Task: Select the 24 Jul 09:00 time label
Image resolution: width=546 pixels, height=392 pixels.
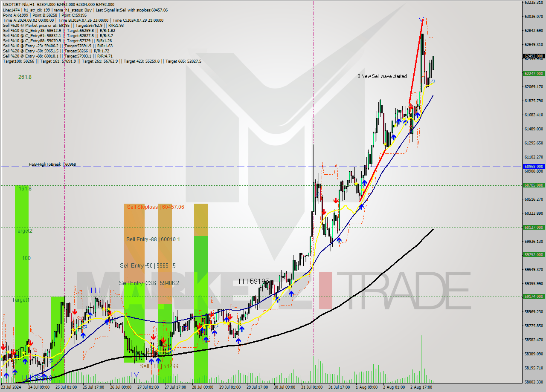Action: click(x=39, y=387)
